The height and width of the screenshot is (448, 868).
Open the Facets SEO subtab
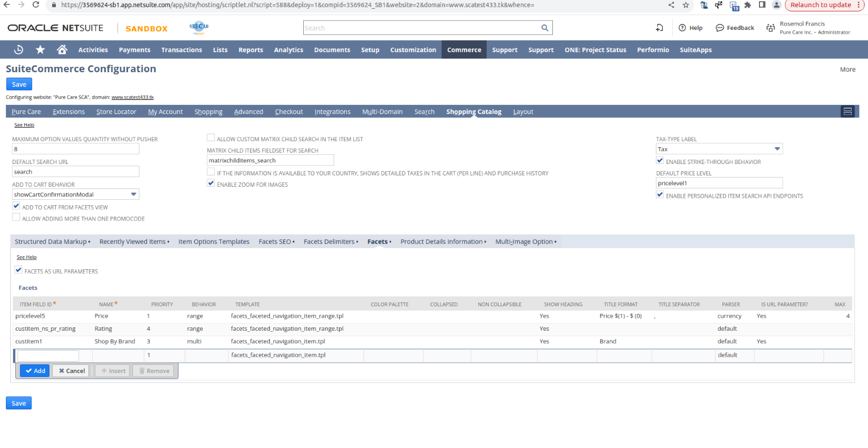click(276, 242)
